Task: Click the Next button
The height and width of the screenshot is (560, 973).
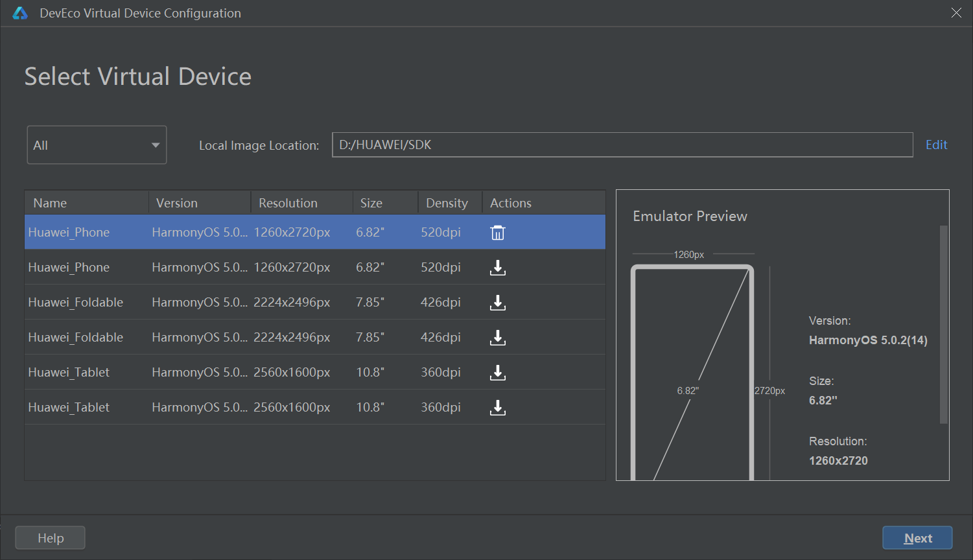Action: [x=917, y=538]
